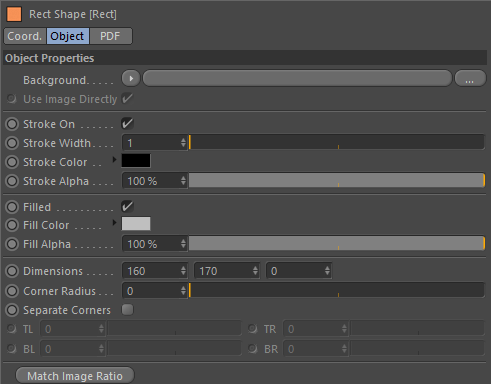
Task: Uncheck the Filled checkbox
Action: (x=127, y=206)
